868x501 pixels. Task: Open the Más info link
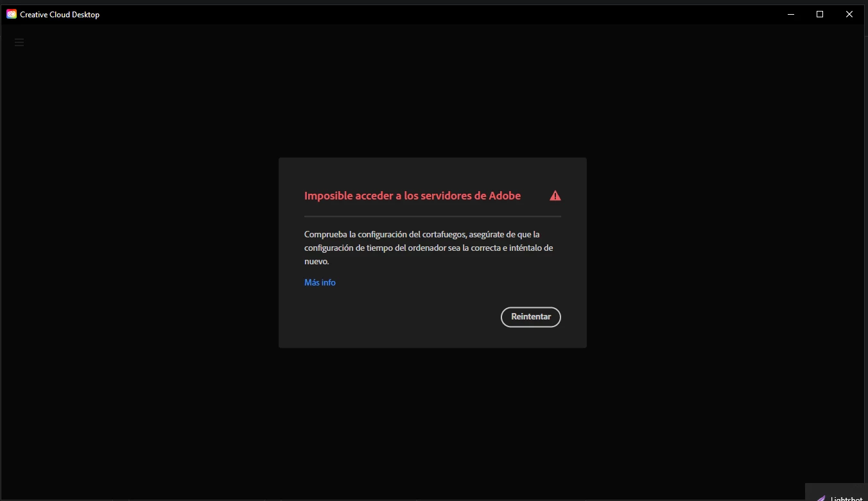(x=320, y=282)
